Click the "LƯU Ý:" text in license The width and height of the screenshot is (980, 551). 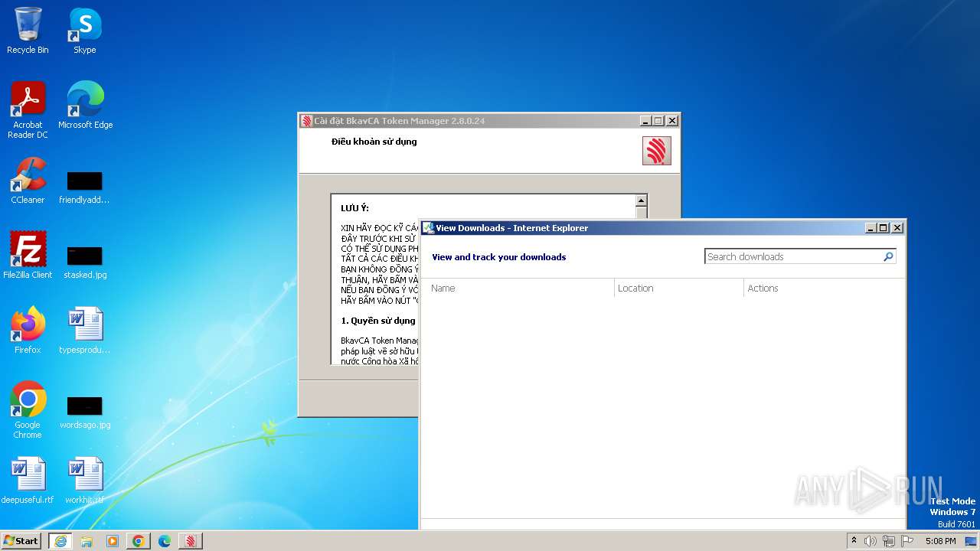pos(355,208)
